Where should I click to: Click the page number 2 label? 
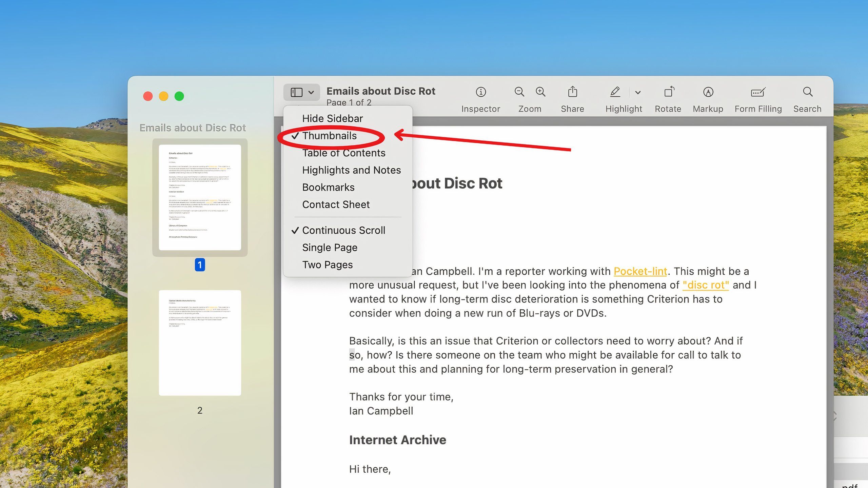point(200,411)
